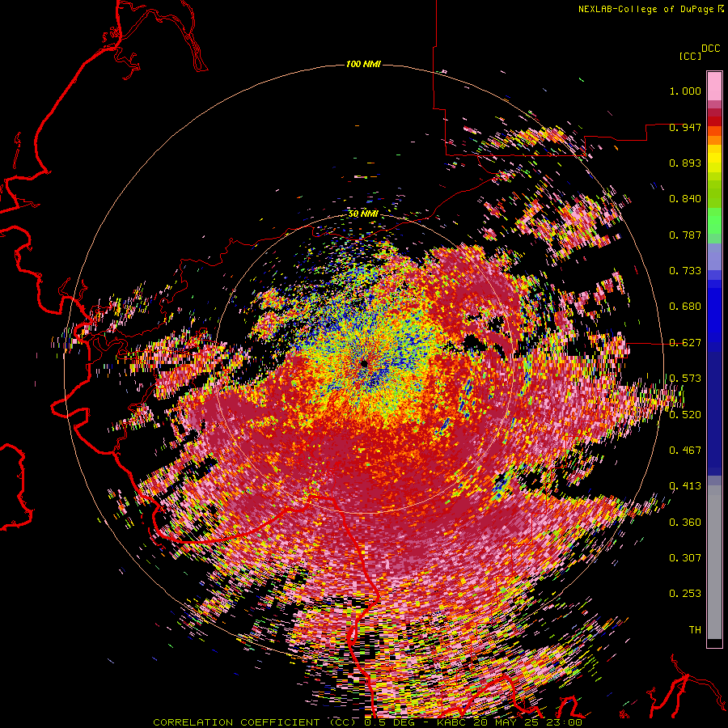The height and width of the screenshot is (728, 728).
Task: Click the 0.627 color scale value
Action: click(x=685, y=343)
